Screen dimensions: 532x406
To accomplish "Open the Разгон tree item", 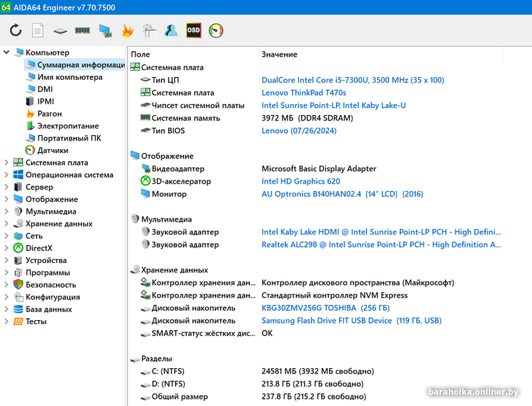I will click(49, 114).
